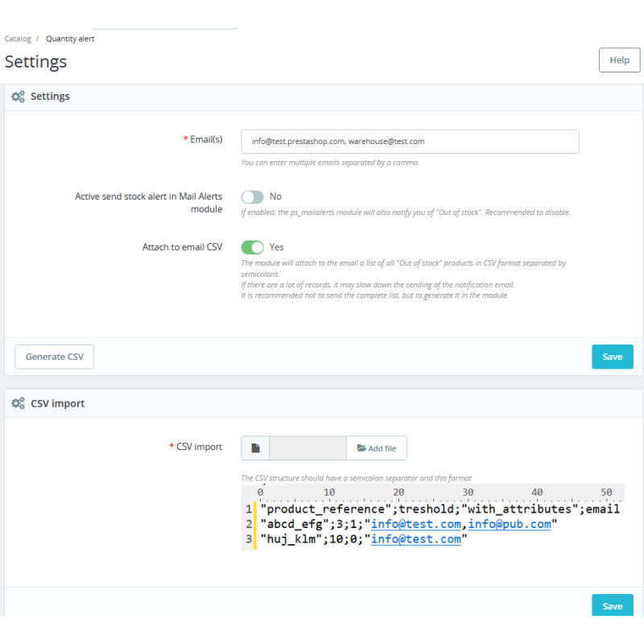Click the Add file button
Image resolution: width=644 pixels, height=644 pixels.
coord(377,448)
